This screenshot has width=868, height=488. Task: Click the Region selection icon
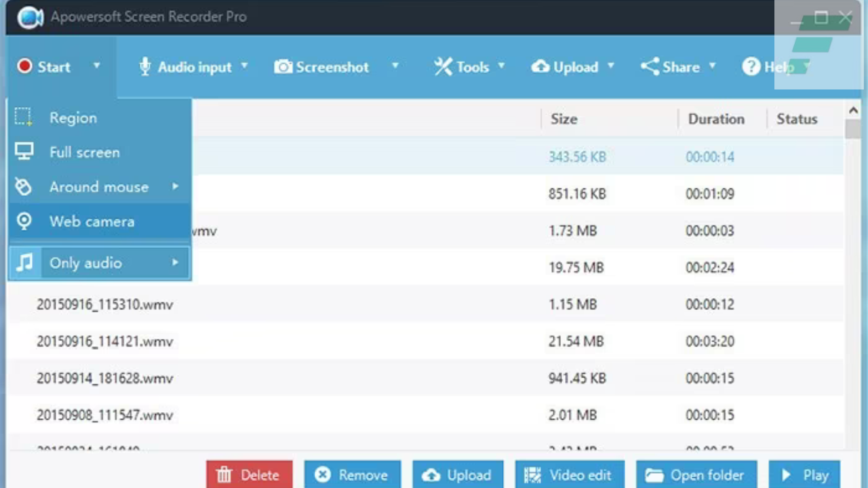[x=24, y=117]
